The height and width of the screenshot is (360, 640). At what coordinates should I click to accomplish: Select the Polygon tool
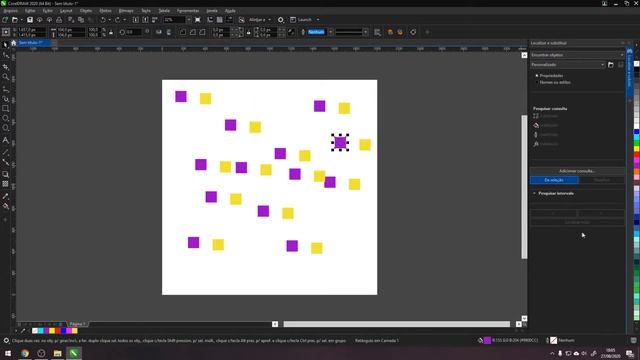pos(5,128)
